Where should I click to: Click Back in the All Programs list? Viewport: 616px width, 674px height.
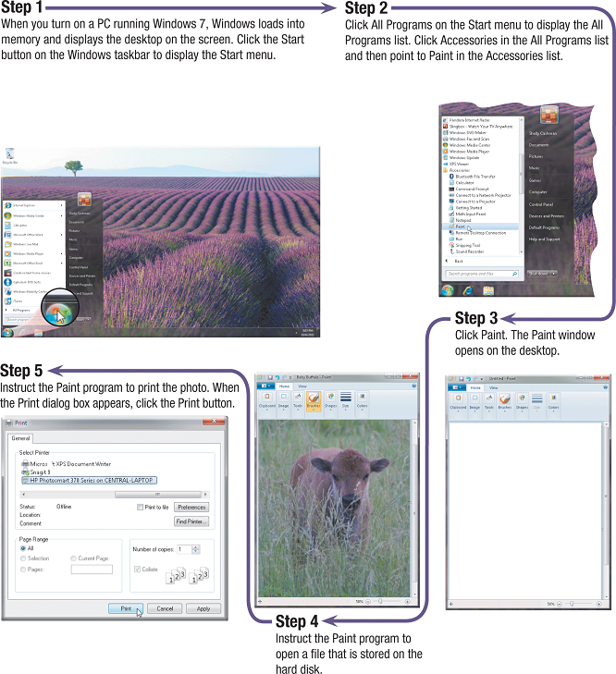click(455, 261)
